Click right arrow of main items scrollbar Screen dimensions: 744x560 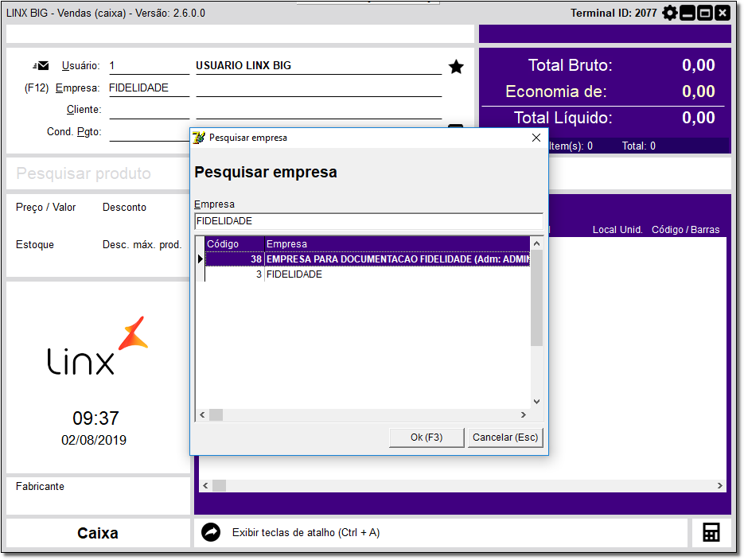pyautogui.click(x=720, y=485)
